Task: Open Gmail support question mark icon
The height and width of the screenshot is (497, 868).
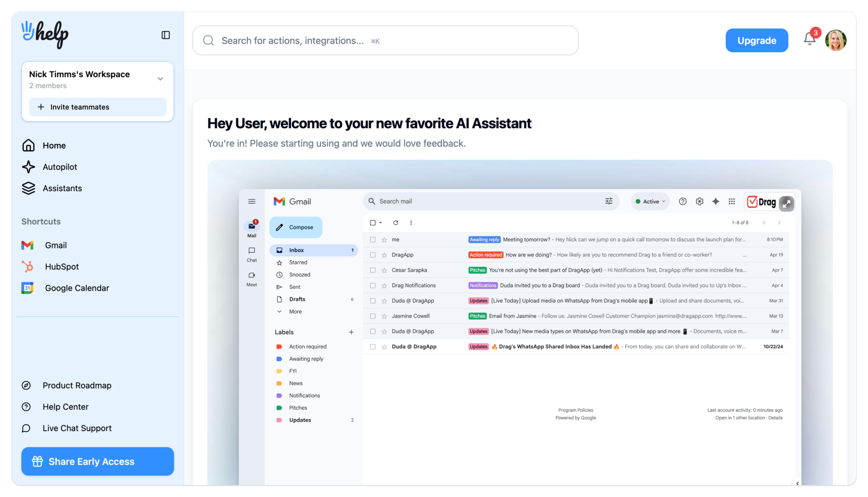Action: [683, 202]
